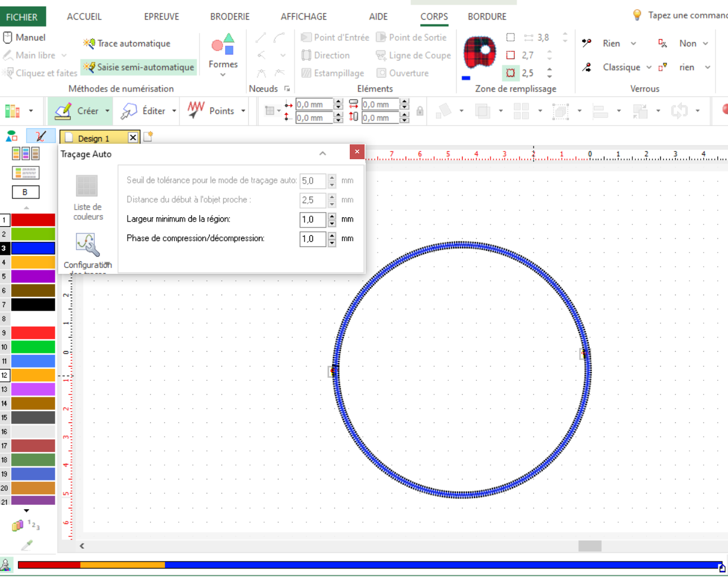Screen dimensions: 728x578
Task: Click the Saisie semi-automatique tool
Action: [139, 67]
